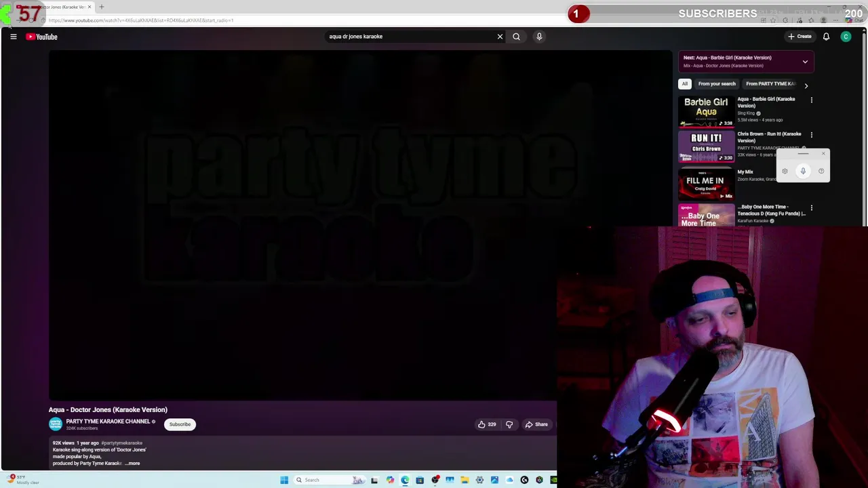868x488 pixels.
Task: Open the options menu for Barbie Girl video
Action: (811, 100)
